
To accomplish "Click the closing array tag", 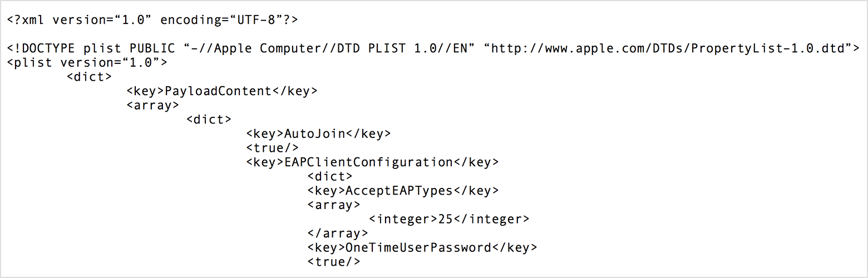I will (337, 234).
